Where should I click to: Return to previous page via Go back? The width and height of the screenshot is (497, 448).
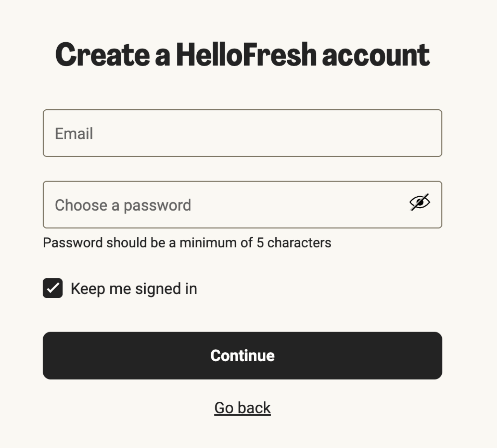[x=242, y=408]
